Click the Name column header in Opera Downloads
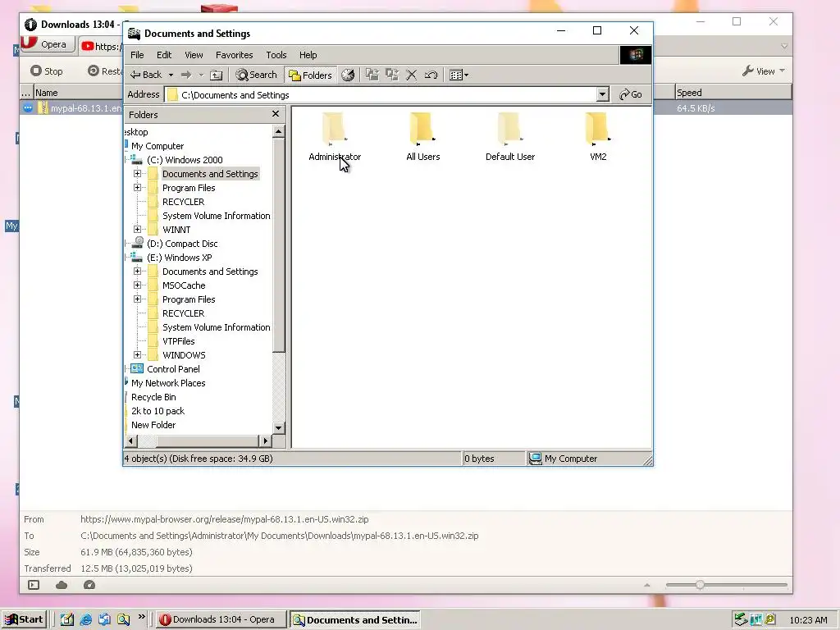 tap(79, 92)
